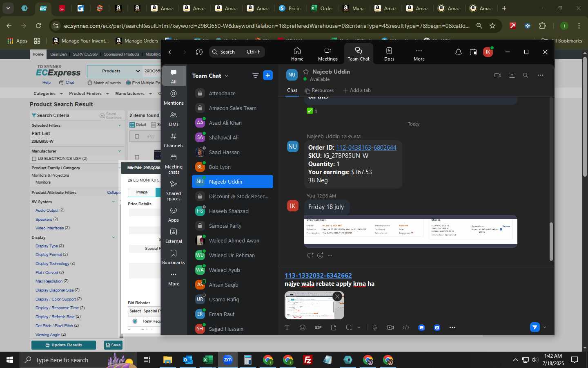Click the share screen icon in chat header

point(512,75)
